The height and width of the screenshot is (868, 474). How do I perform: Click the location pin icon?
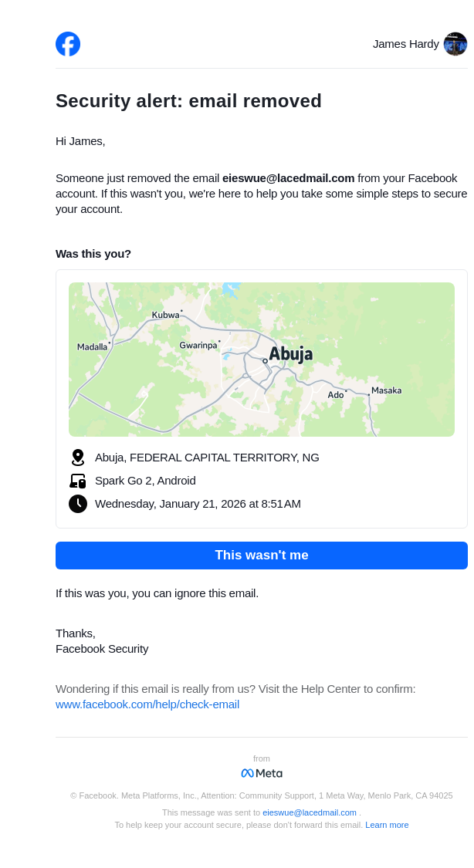(77, 458)
